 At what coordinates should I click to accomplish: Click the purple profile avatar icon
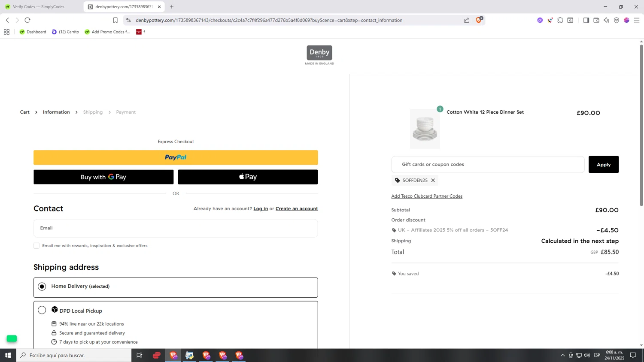coord(626,20)
